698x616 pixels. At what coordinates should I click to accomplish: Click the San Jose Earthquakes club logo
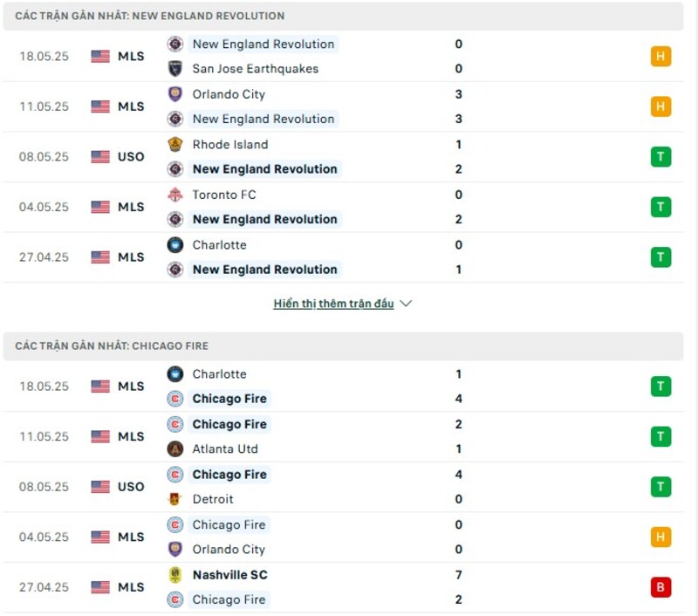coord(174,68)
